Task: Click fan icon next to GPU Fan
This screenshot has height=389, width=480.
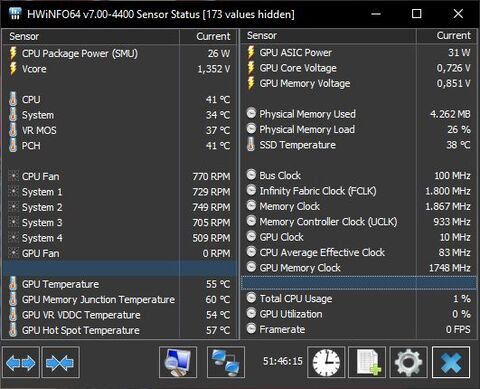Action: coord(13,253)
